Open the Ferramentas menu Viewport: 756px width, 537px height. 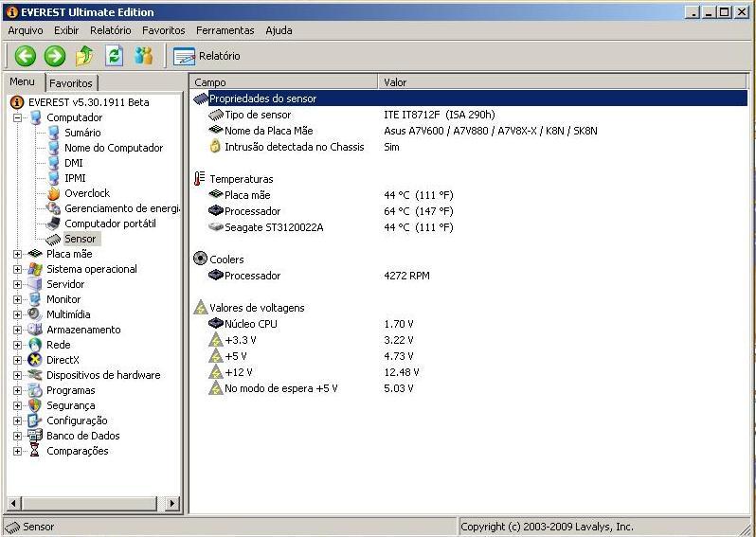(225, 30)
